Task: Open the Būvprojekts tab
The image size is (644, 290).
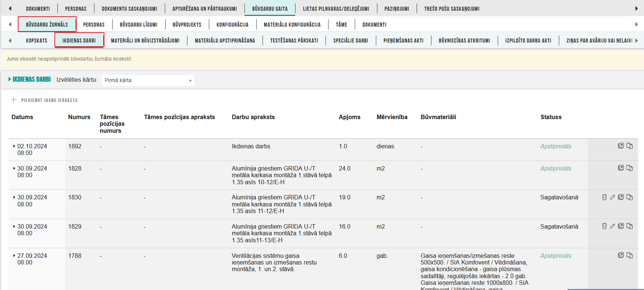Action: coord(187,24)
